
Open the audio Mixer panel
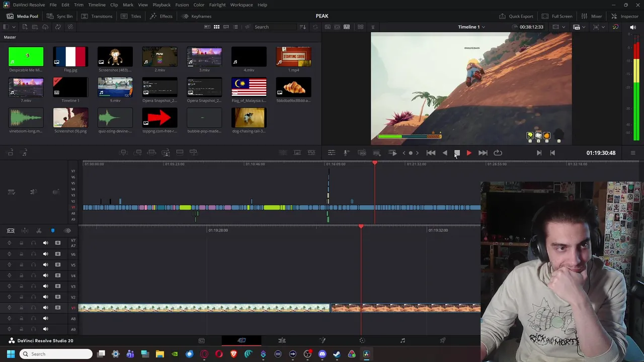pos(592,16)
